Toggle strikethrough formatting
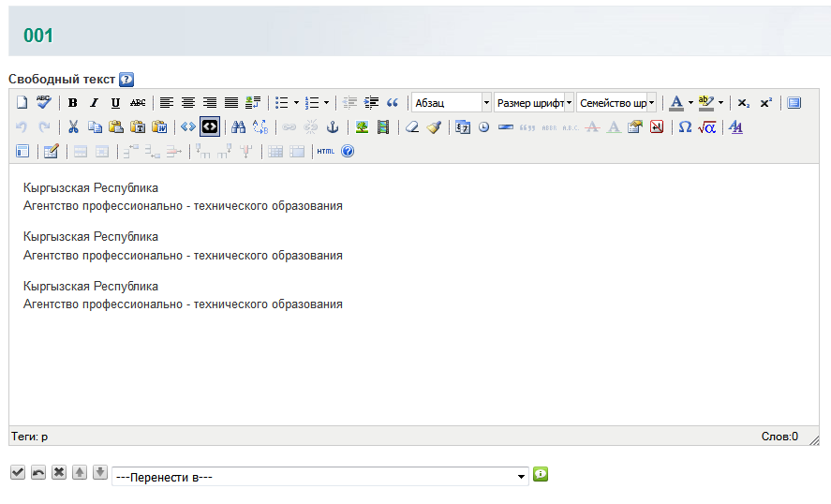 pos(138,102)
